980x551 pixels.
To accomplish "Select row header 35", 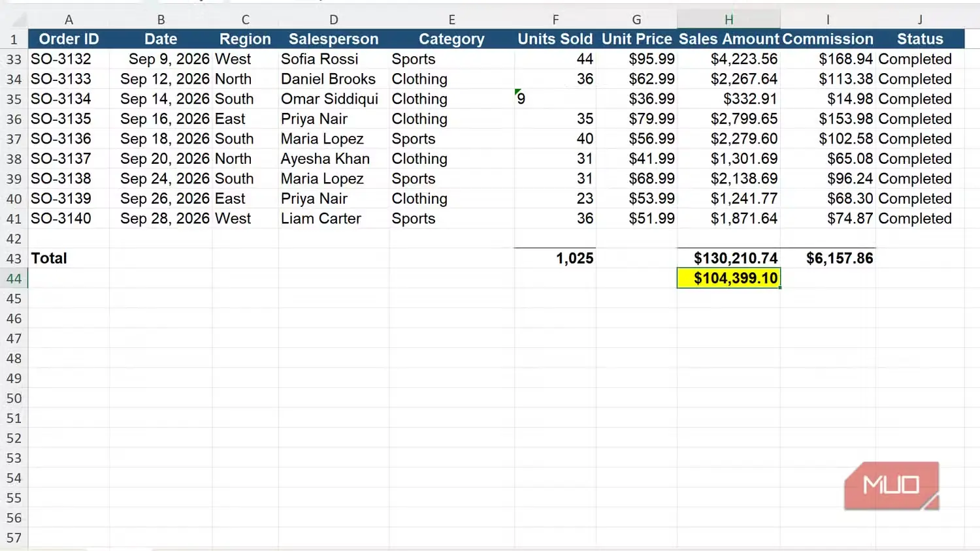I will tap(14, 99).
